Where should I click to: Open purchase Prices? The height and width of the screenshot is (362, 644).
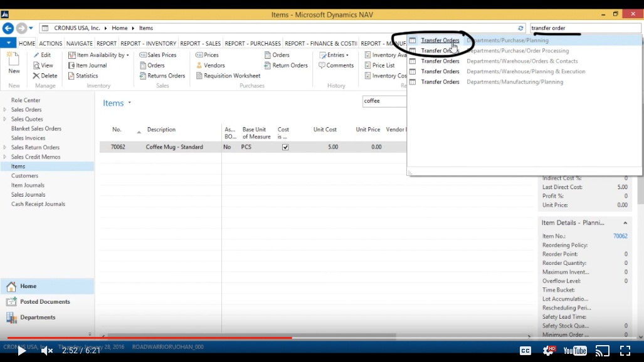pyautogui.click(x=207, y=55)
